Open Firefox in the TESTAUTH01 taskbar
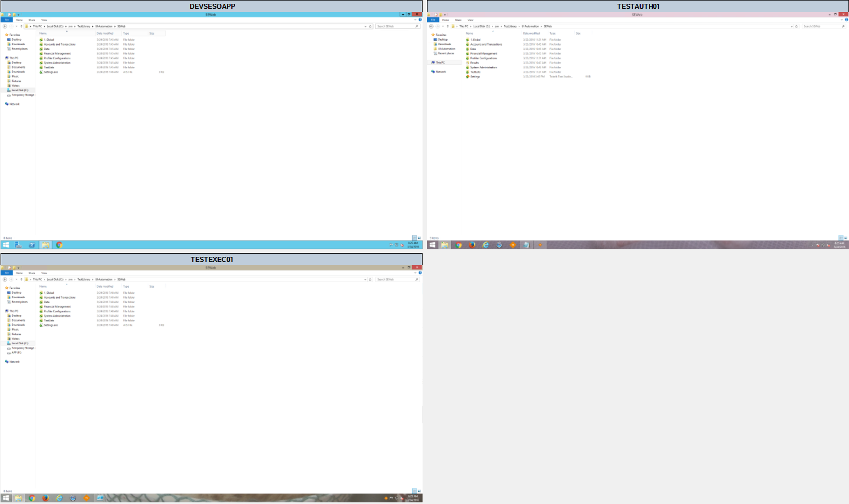The width and height of the screenshot is (849, 504). point(472,245)
